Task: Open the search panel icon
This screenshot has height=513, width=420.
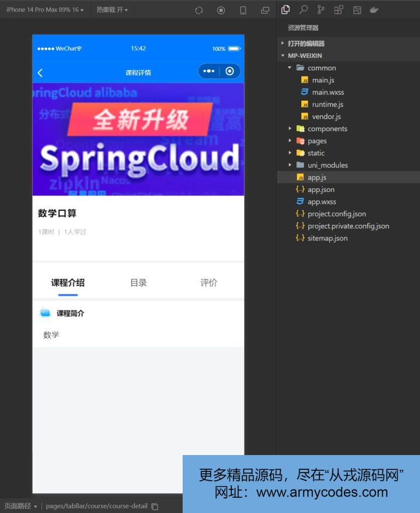Action: 303,10
